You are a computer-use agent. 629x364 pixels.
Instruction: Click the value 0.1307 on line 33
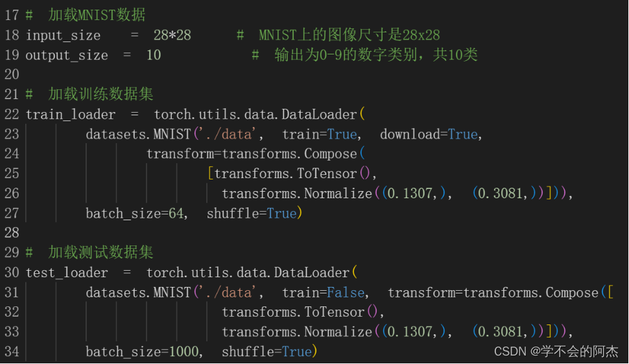click(410, 332)
